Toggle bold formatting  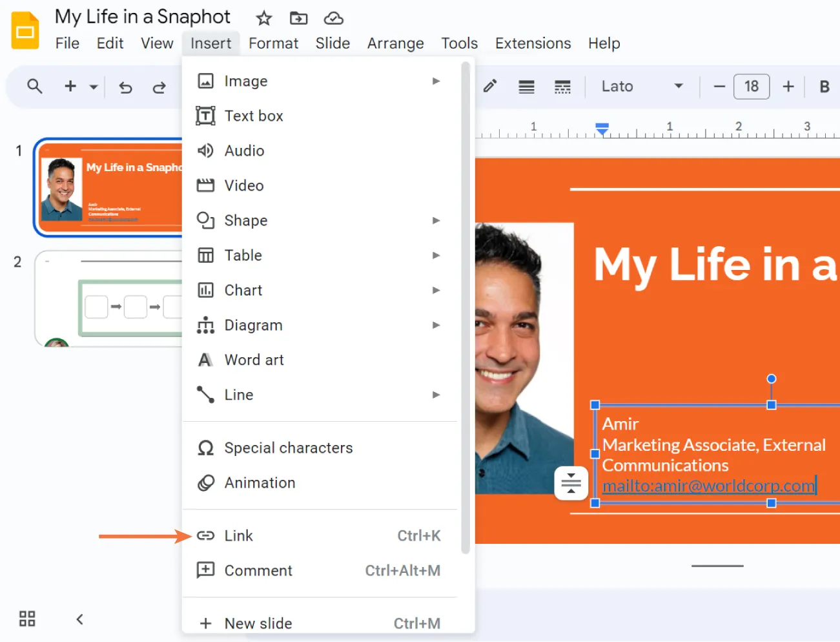click(x=824, y=86)
